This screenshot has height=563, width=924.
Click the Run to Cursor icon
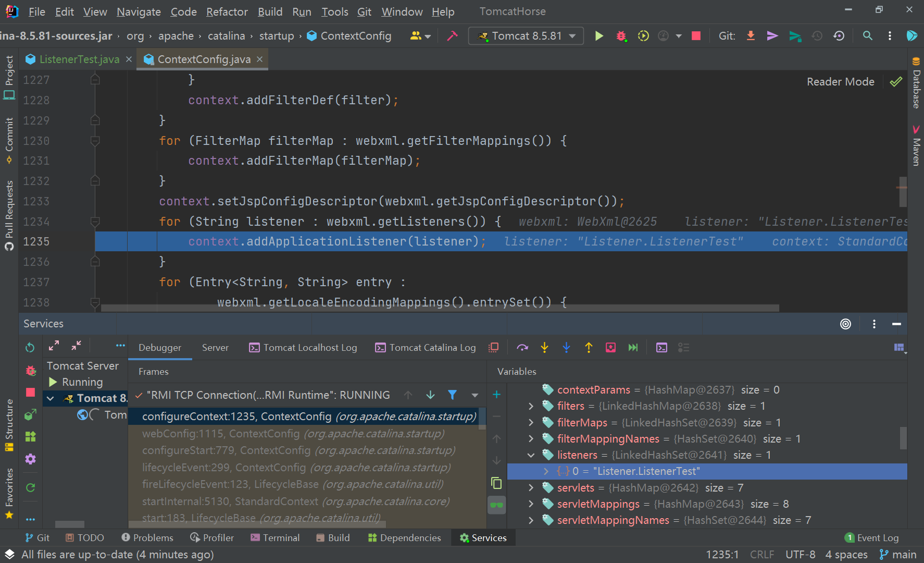coord(633,348)
